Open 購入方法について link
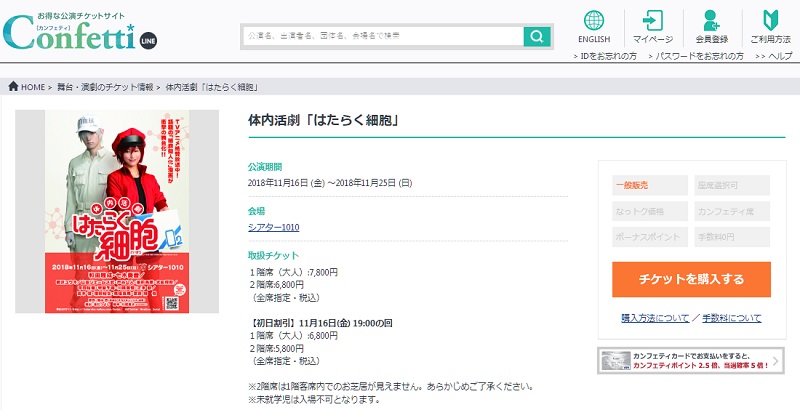Screen dimensions: 800x410 (x=655, y=318)
